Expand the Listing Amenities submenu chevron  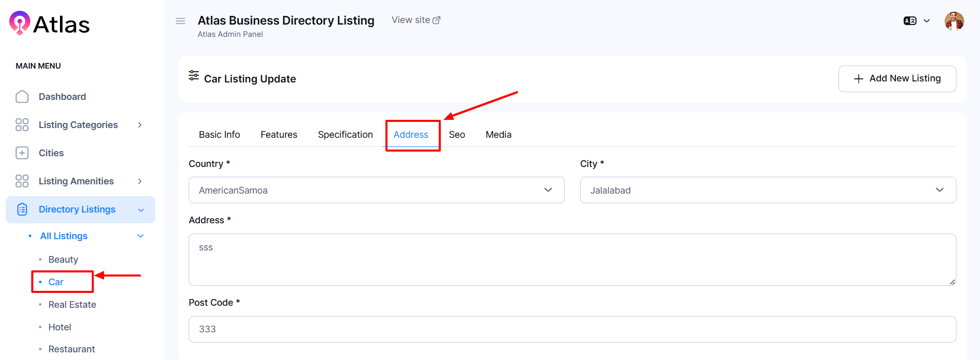[140, 181]
